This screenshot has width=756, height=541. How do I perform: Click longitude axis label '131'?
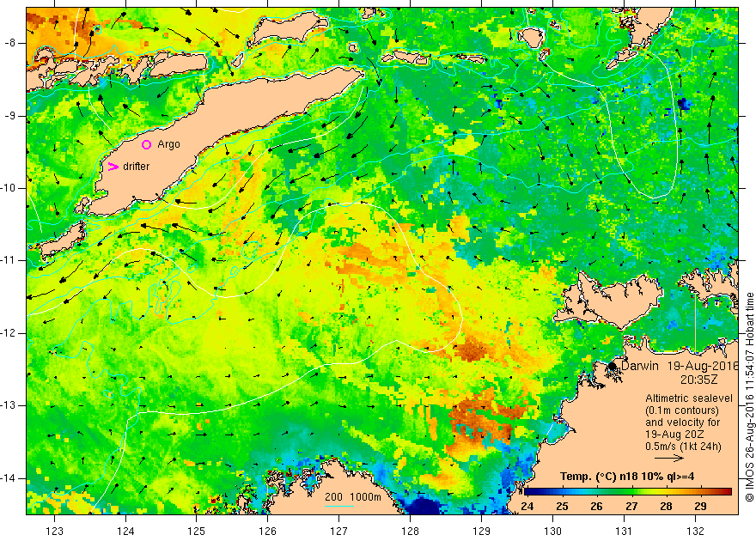coord(625,532)
